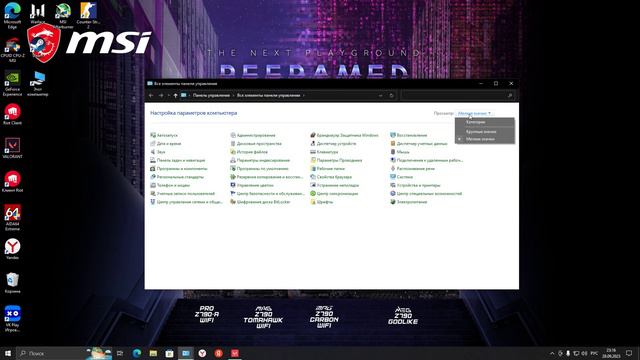Screen dimensions: 640x360
Task: Open Мышь mouse settings
Action: tap(400, 152)
